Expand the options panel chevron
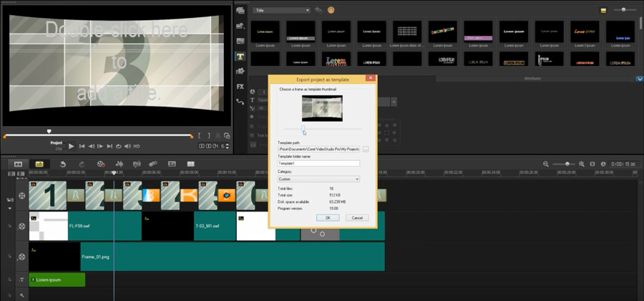Viewport: 644px width, 301px height. pos(639,79)
